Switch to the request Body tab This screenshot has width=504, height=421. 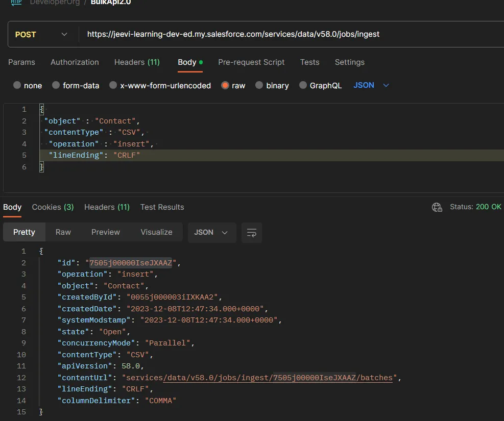coord(190,62)
